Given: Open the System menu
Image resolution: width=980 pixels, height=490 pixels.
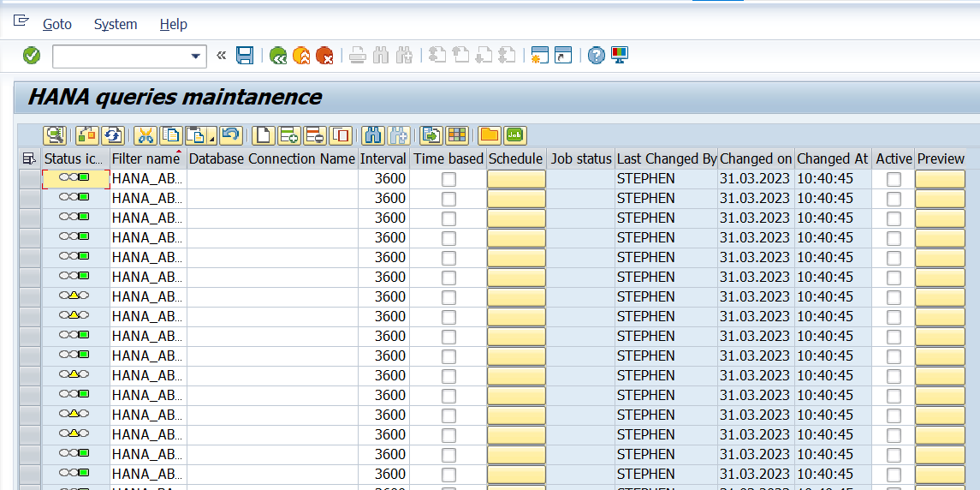Looking at the screenshot, I should [x=116, y=24].
